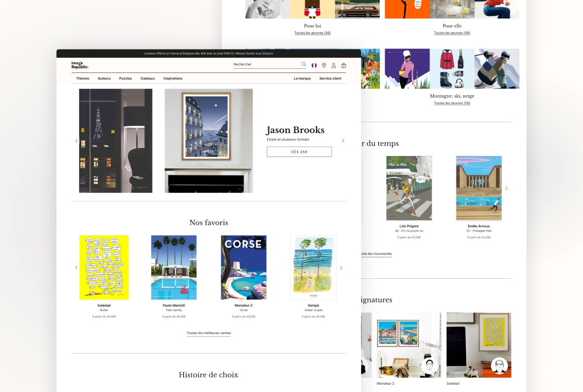Open the yellow Soledad Bulles poster
583x392 pixels.
pos(104,267)
